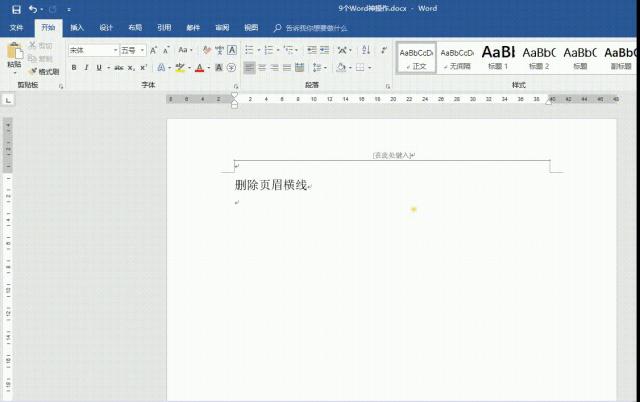Switch to 布局 (Layout) tab
Image resolution: width=640 pixels, height=402 pixels.
click(x=135, y=28)
